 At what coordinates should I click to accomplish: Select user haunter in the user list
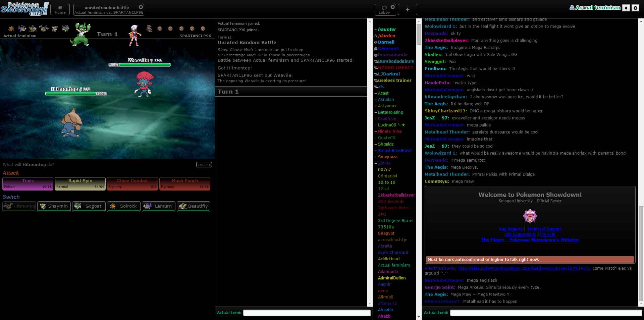click(387, 30)
